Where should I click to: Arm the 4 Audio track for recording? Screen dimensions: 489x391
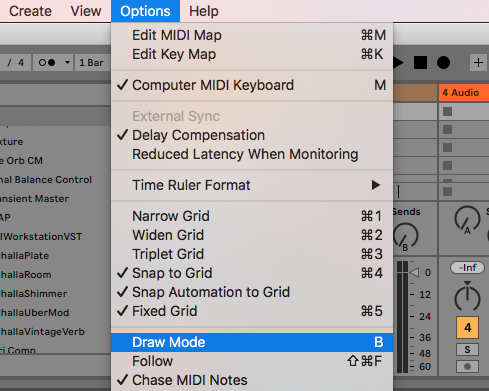(467, 366)
